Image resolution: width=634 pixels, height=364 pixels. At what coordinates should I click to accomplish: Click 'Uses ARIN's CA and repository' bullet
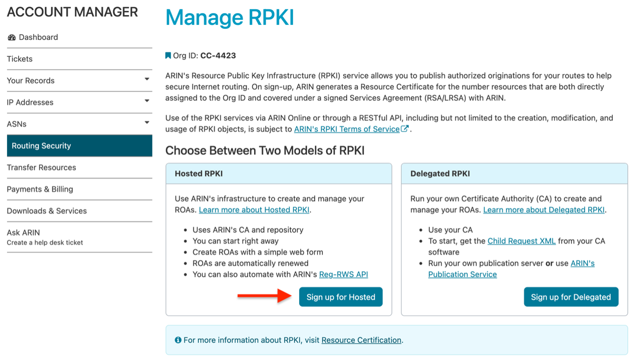coord(248,230)
